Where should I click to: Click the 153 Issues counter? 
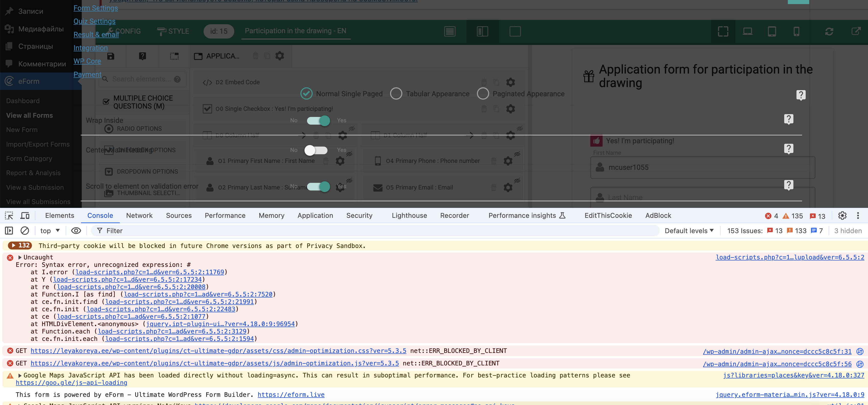pyautogui.click(x=775, y=231)
